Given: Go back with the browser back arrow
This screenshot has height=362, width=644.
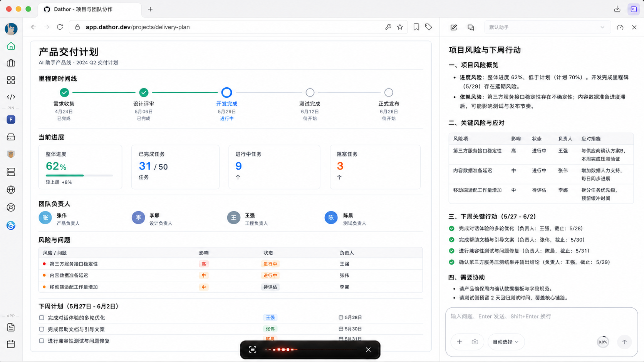Looking at the screenshot, I should (34, 27).
